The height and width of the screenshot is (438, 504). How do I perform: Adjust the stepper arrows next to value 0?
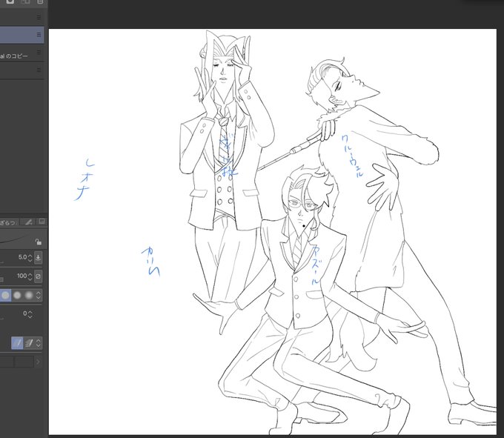pyautogui.click(x=30, y=314)
